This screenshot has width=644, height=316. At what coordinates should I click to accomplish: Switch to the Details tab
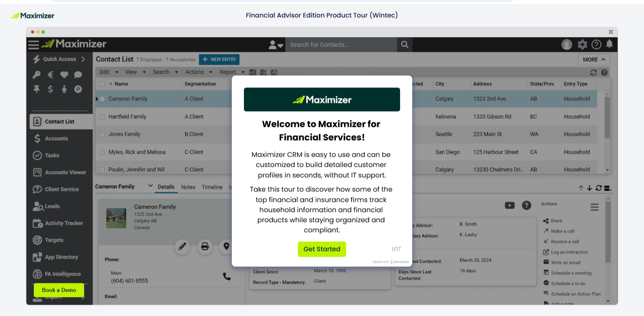pyautogui.click(x=166, y=187)
